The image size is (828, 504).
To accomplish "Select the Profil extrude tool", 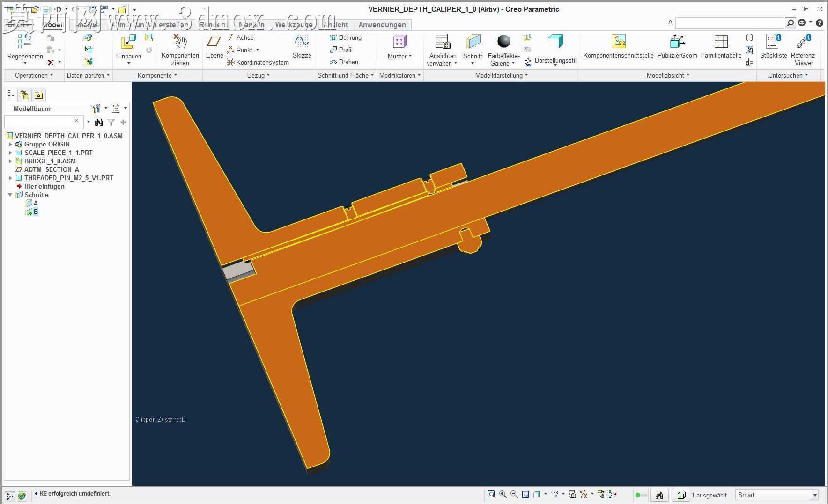I will [x=341, y=50].
